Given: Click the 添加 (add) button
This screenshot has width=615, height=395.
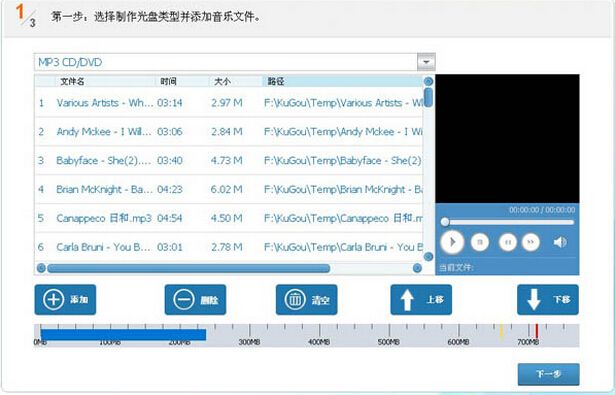Looking at the screenshot, I should pos(65,300).
